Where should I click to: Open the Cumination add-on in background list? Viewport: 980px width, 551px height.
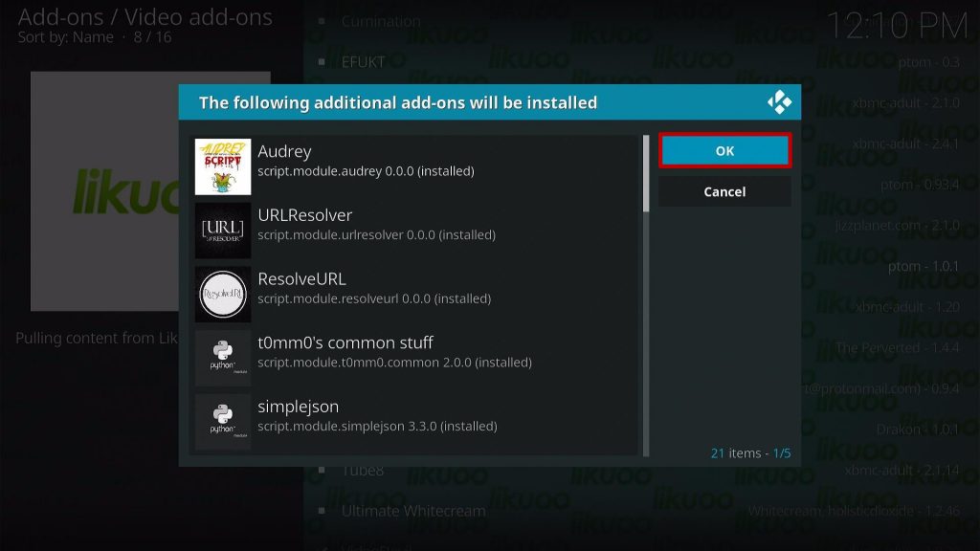(381, 21)
